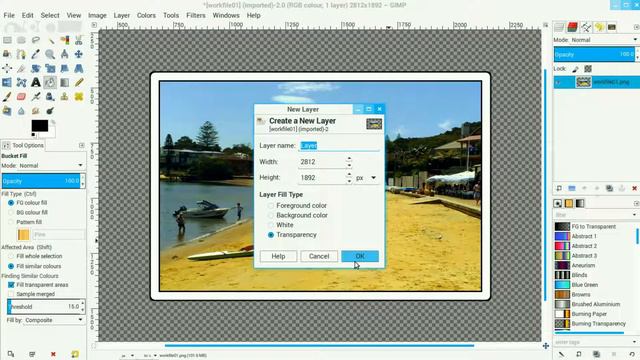
Task: Select Fill similar colours option
Action: 34,266
